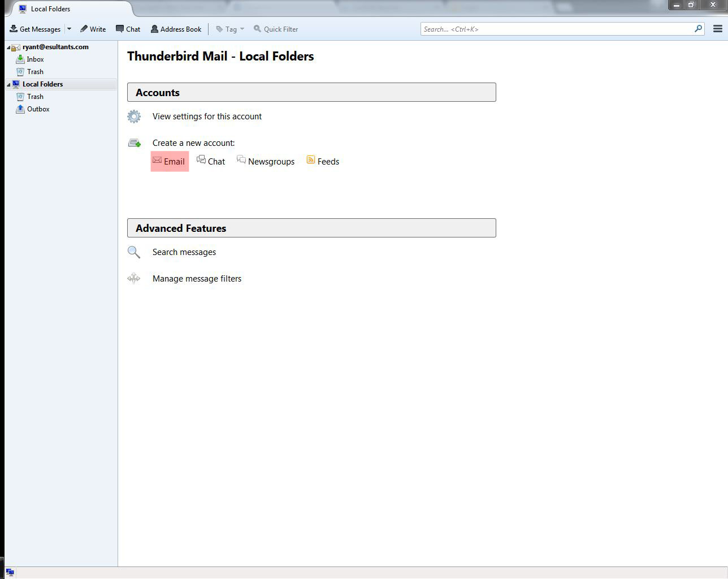Create a new Newsgroups account
This screenshot has height=579, width=728.
point(266,161)
